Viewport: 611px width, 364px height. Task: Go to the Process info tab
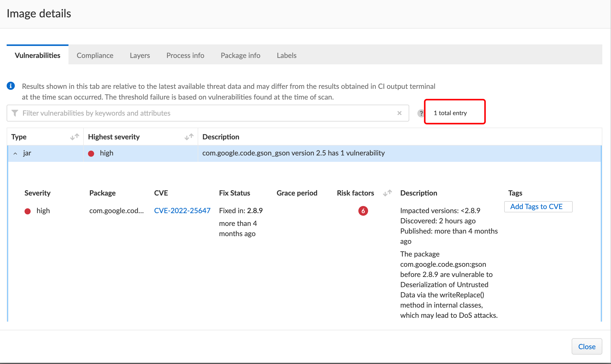185,55
